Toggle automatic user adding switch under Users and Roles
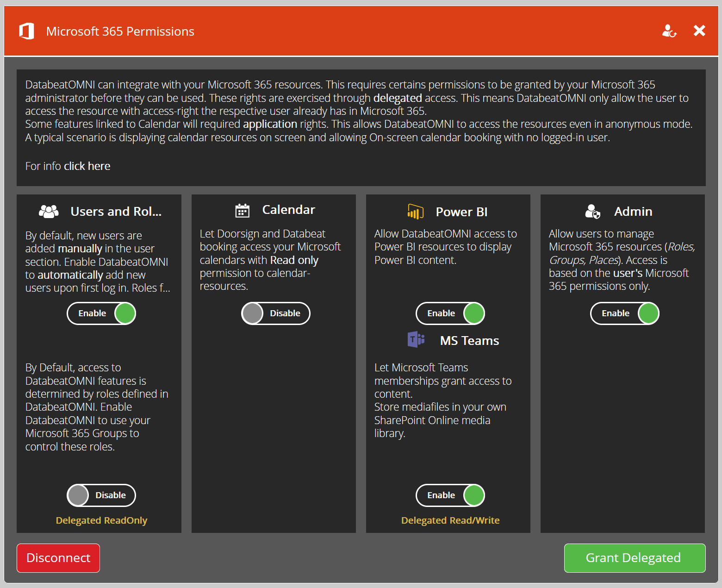The image size is (722, 588). (101, 313)
